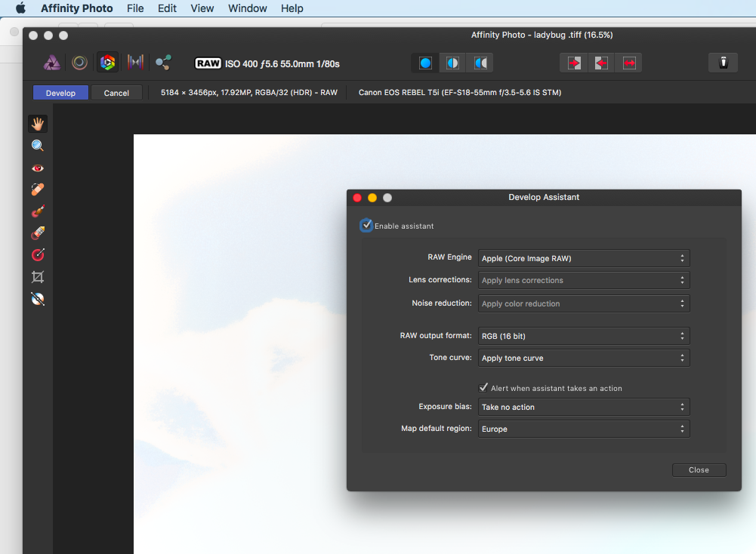Click the Develop button
This screenshot has height=554, width=756.
[x=60, y=93]
